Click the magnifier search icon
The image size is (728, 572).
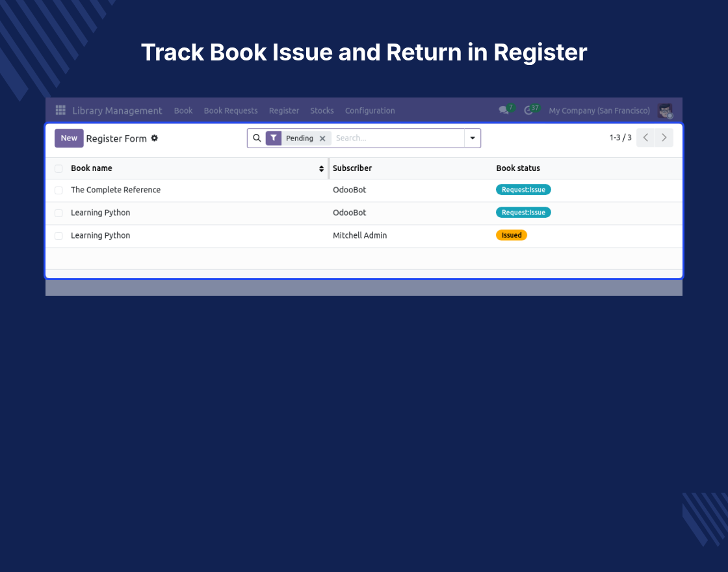click(x=257, y=138)
